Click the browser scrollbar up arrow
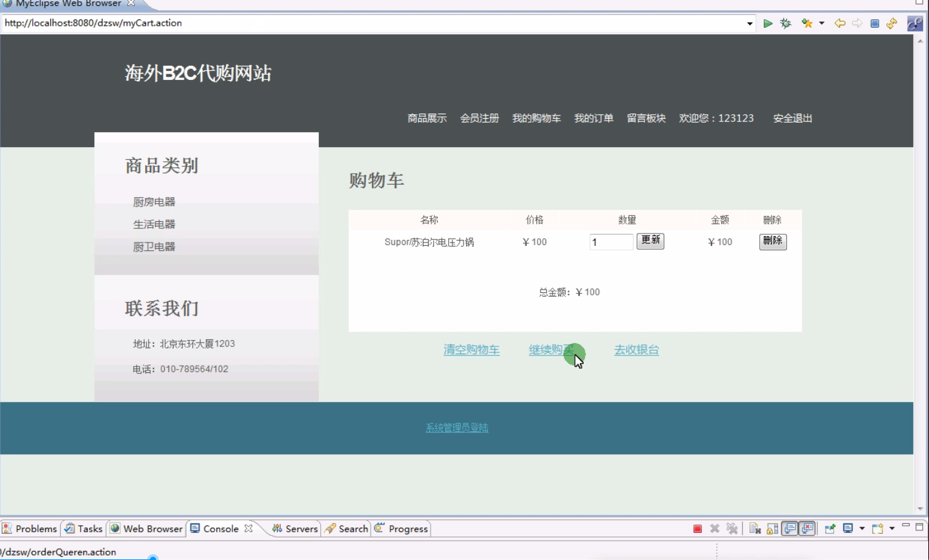The width and height of the screenshot is (929, 560). 921,41
